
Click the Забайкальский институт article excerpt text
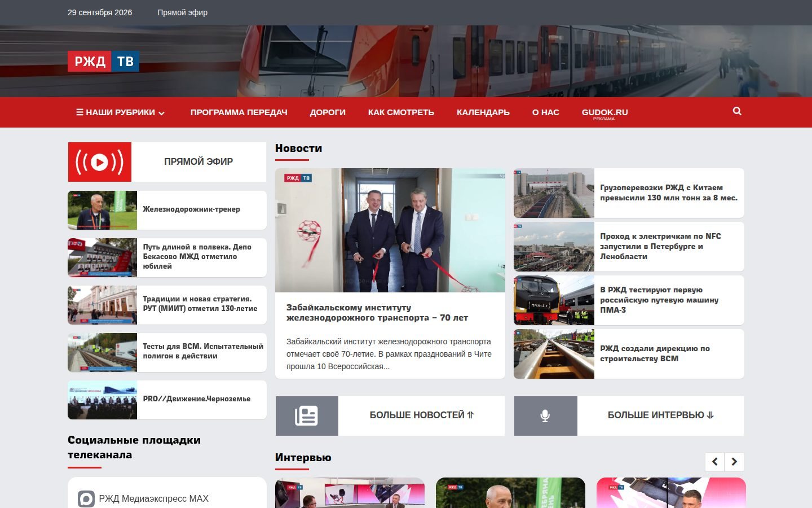389,354
